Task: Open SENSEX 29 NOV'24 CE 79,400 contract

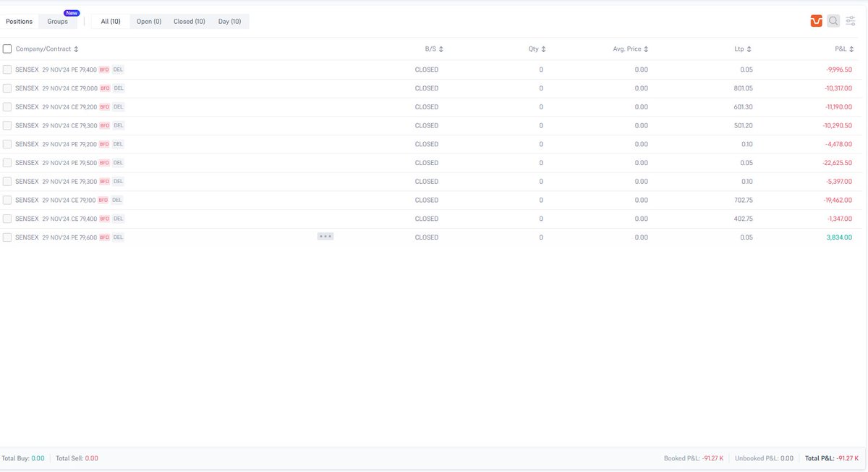Action: click(x=56, y=219)
